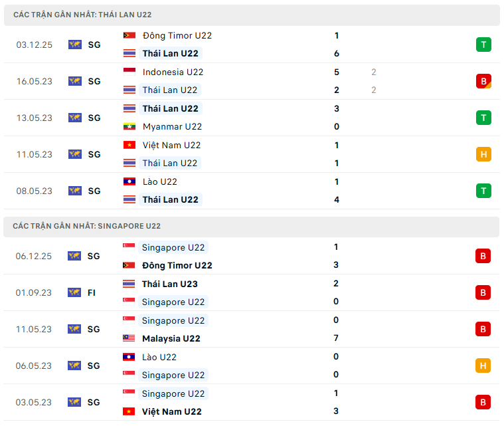Click the orange H badge for the Lào vs Singapore match

[x=483, y=366]
